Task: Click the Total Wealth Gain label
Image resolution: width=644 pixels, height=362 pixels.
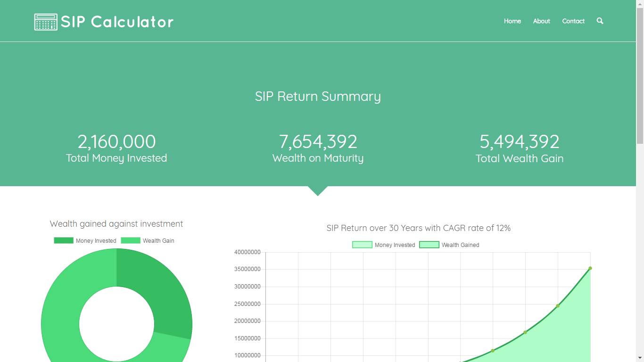Action: [x=520, y=158]
